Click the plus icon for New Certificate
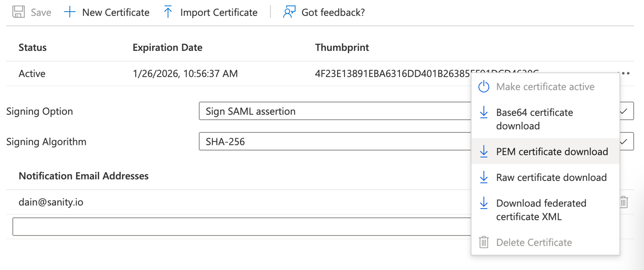This screenshot has width=644, height=270. click(69, 12)
